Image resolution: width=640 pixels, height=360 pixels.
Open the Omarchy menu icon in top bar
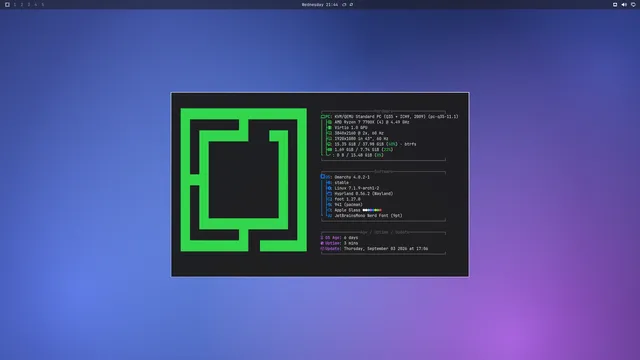(7, 4)
